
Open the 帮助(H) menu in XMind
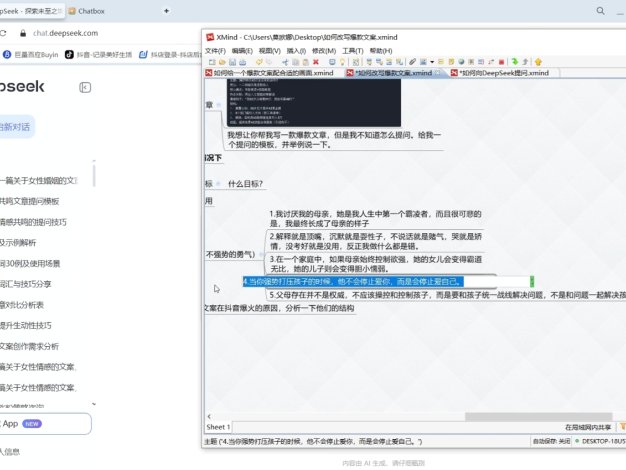[381, 51]
